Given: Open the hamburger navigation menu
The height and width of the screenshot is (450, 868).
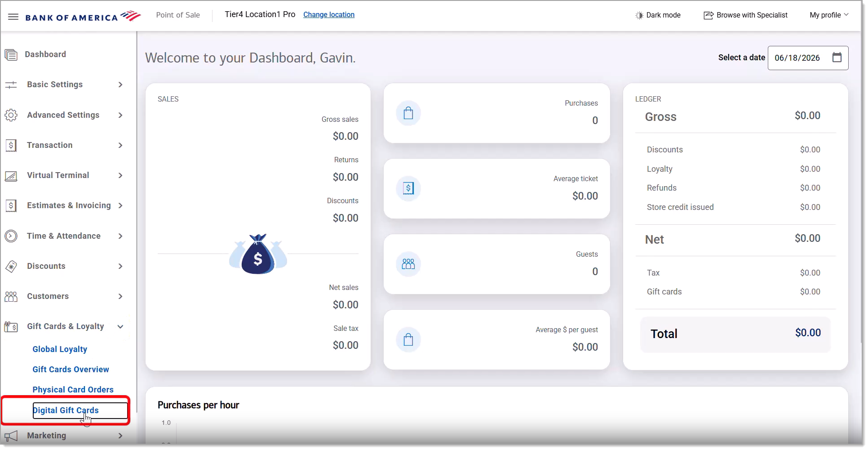Looking at the screenshot, I should pos(13,17).
